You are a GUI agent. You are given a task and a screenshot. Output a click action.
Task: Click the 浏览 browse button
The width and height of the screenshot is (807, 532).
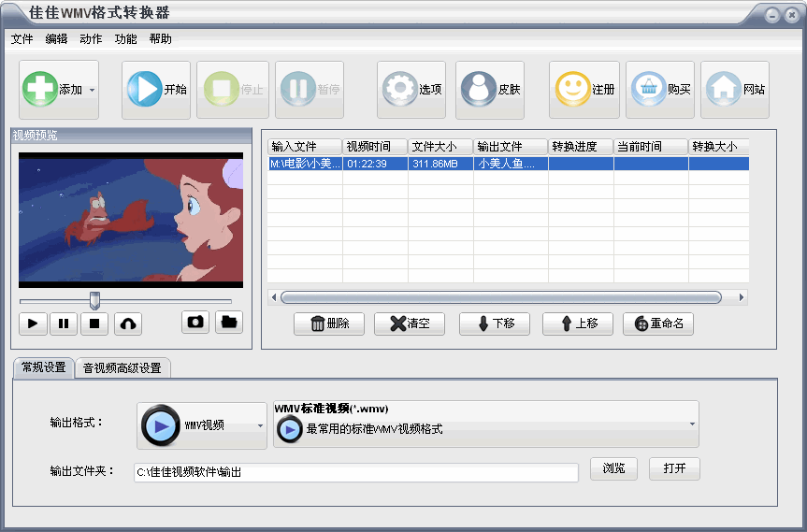click(613, 468)
